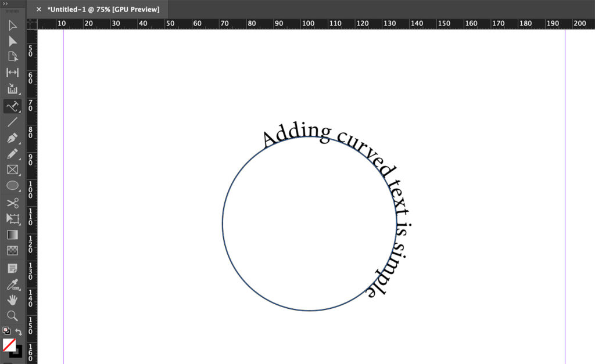The height and width of the screenshot is (364, 595).
Task: Expand the collapsed panel dock chevron
Action: pos(6,3)
